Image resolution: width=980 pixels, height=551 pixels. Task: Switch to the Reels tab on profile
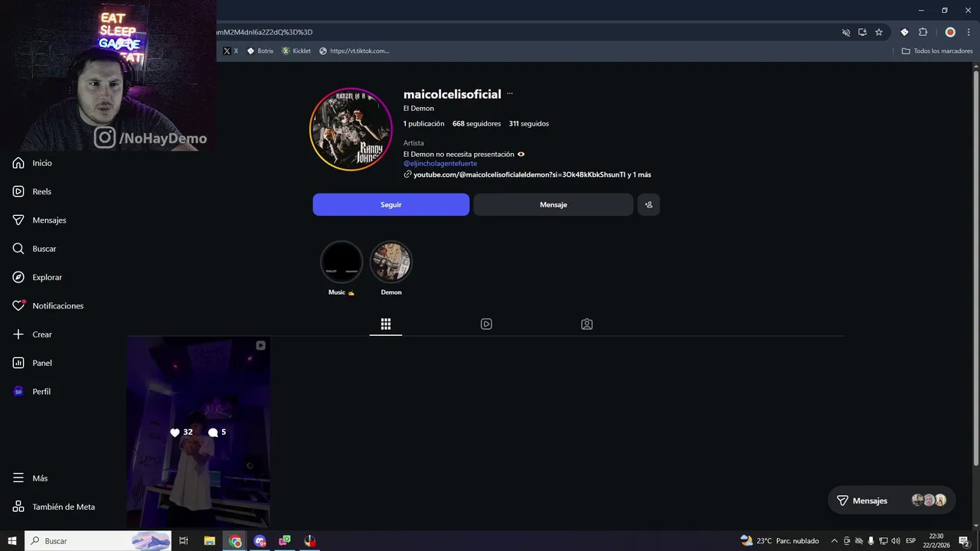click(x=486, y=324)
